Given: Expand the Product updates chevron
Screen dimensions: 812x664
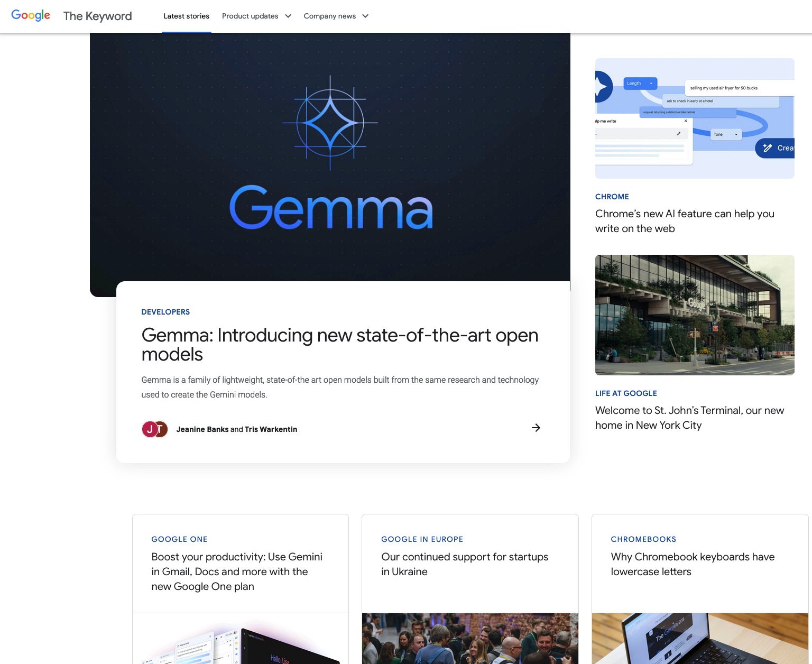Looking at the screenshot, I should [x=288, y=16].
